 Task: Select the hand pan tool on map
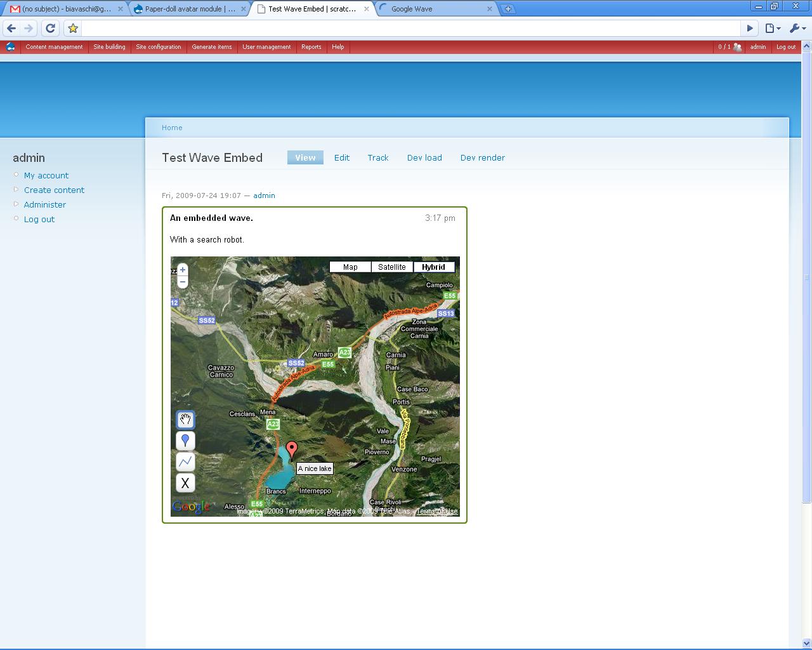pos(185,420)
